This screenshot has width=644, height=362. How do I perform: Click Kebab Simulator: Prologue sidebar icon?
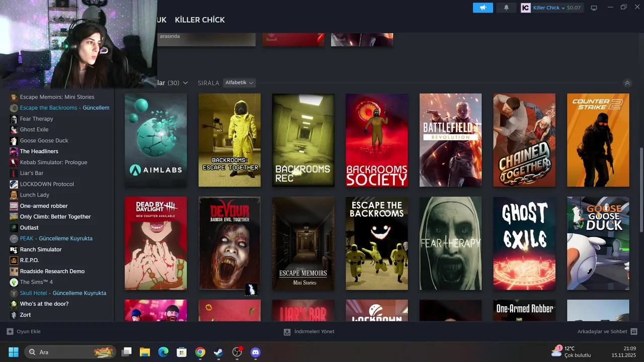(14, 162)
